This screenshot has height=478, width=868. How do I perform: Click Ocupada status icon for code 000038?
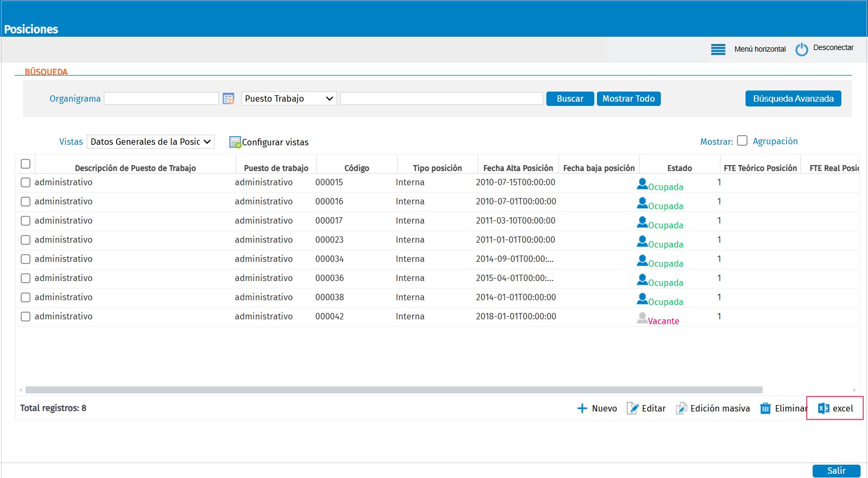tap(642, 299)
